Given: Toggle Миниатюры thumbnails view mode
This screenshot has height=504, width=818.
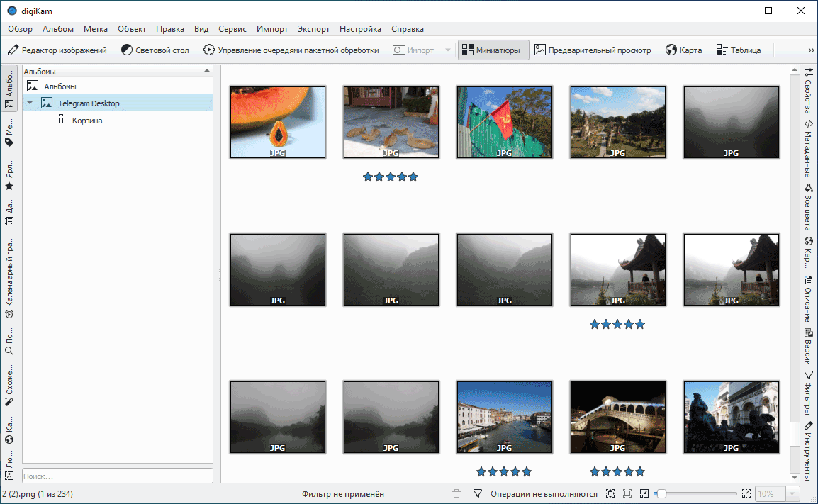Looking at the screenshot, I should click(493, 50).
